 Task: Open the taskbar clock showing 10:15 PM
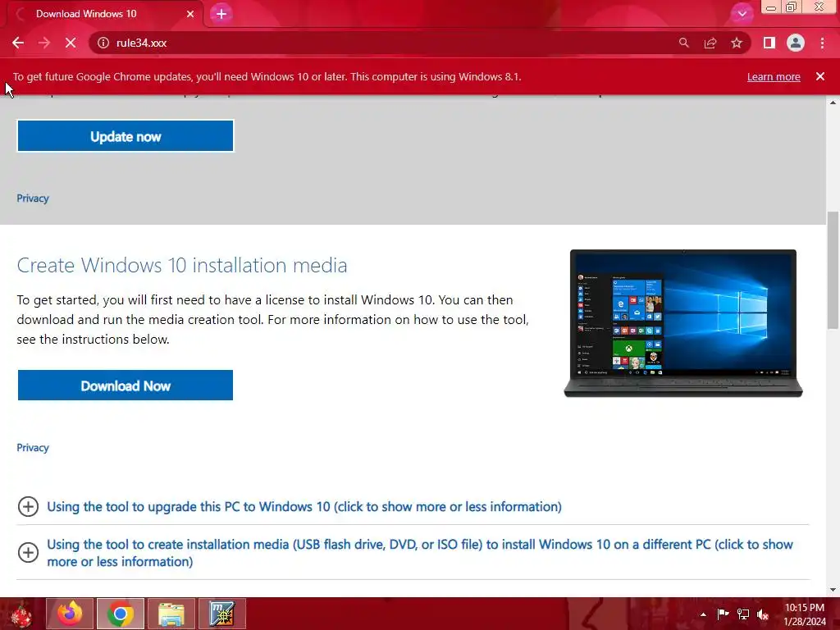pos(805,614)
